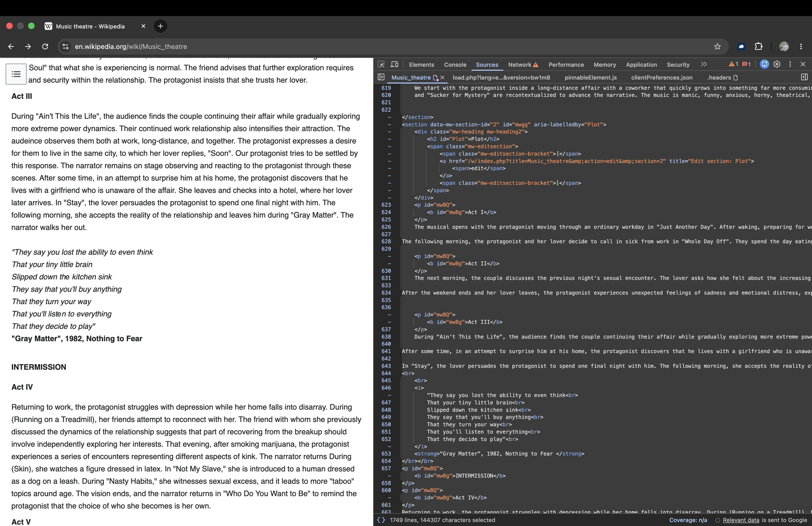Go back to the previous page
The height and width of the screenshot is (526, 812).
pos(11,46)
